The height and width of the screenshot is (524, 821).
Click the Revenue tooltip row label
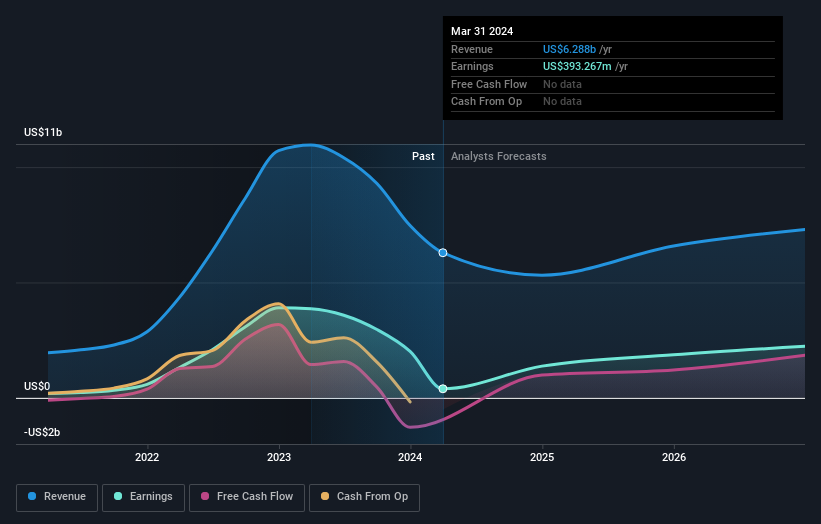[x=472, y=49]
